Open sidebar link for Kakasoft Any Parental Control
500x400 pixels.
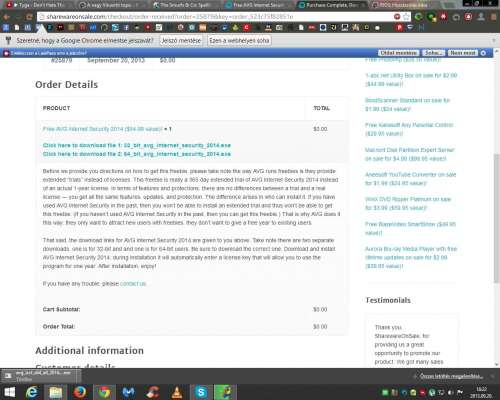(x=409, y=129)
